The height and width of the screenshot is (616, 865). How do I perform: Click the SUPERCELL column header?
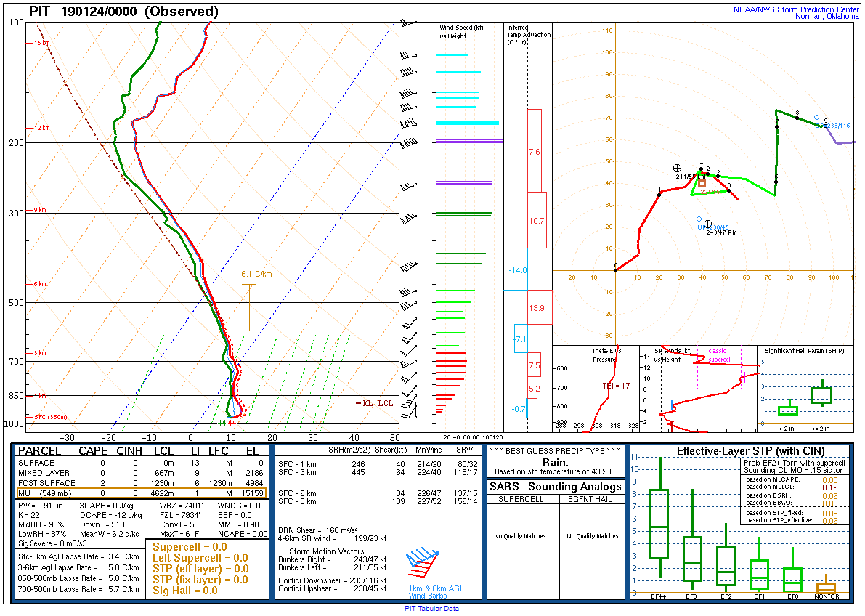pos(521,500)
